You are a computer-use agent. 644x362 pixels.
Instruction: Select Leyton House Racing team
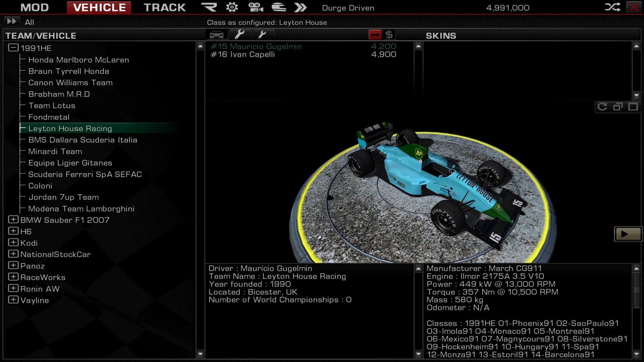tap(70, 129)
